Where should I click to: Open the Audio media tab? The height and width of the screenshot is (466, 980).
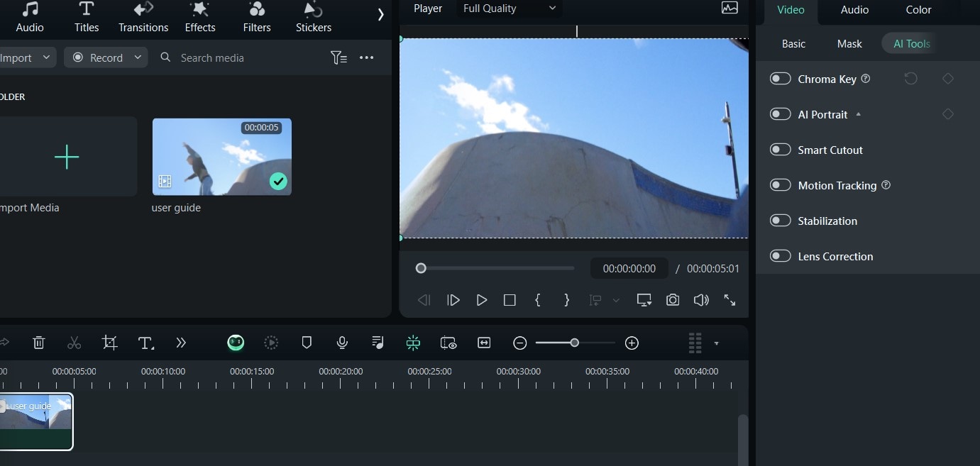[30, 18]
